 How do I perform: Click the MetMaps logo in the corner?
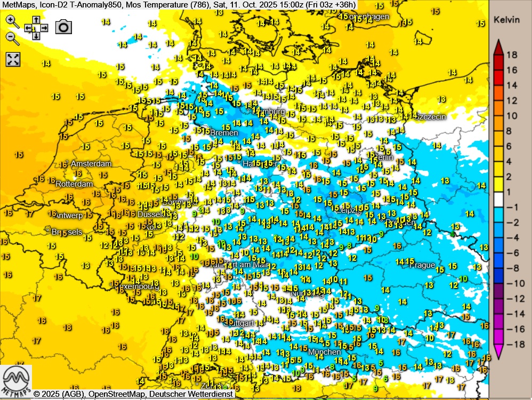click(15, 381)
